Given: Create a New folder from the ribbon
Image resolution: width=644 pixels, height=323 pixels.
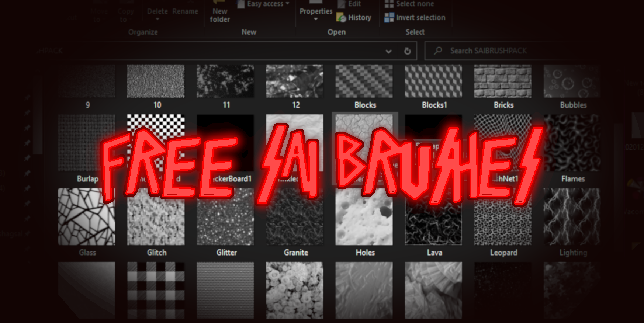Looking at the screenshot, I should coord(220,12).
